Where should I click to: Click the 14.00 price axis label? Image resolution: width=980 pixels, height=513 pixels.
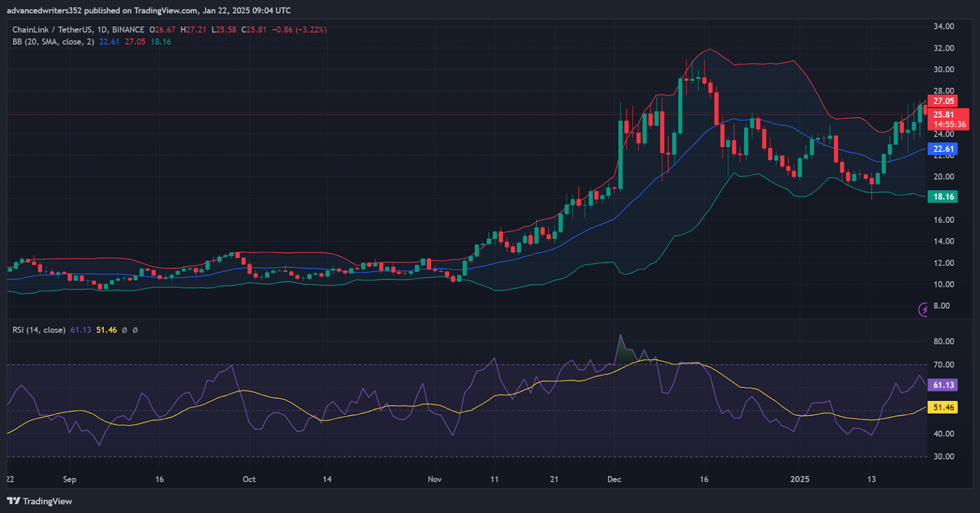pos(943,241)
